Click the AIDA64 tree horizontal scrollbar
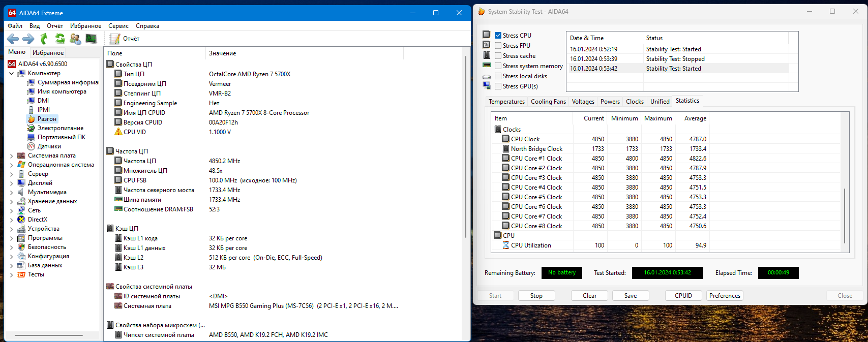 coord(50,335)
